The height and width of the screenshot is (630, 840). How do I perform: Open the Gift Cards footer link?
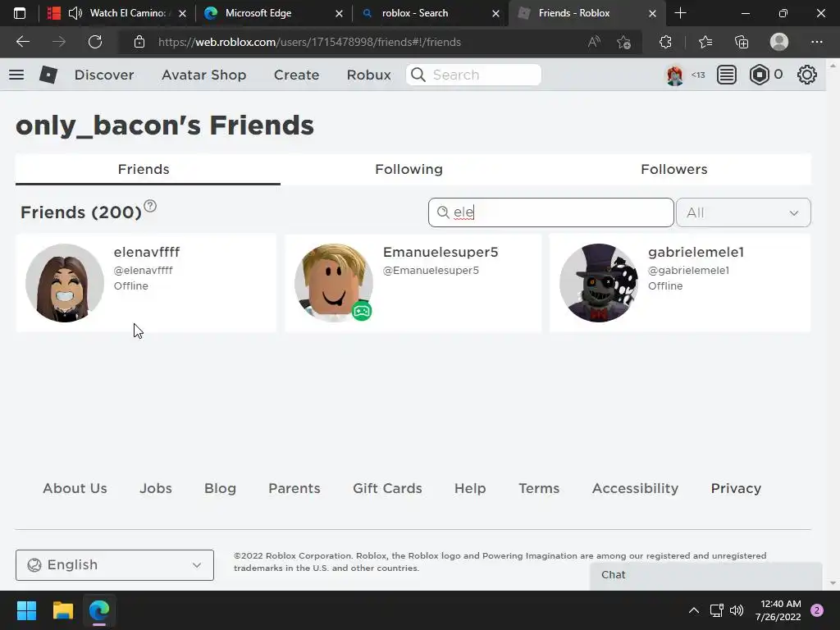coord(387,489)
